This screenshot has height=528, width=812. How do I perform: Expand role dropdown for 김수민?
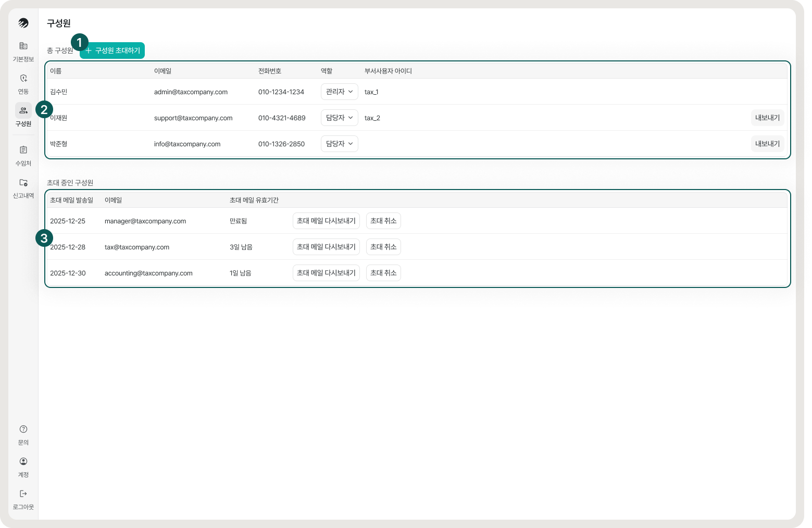coord(339,92)
